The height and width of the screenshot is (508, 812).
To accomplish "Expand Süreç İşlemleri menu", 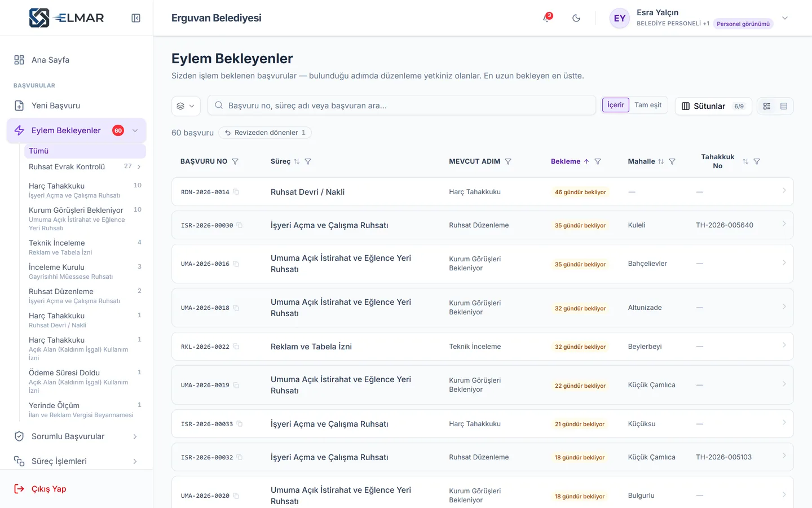I will click(x=76, y=461).
